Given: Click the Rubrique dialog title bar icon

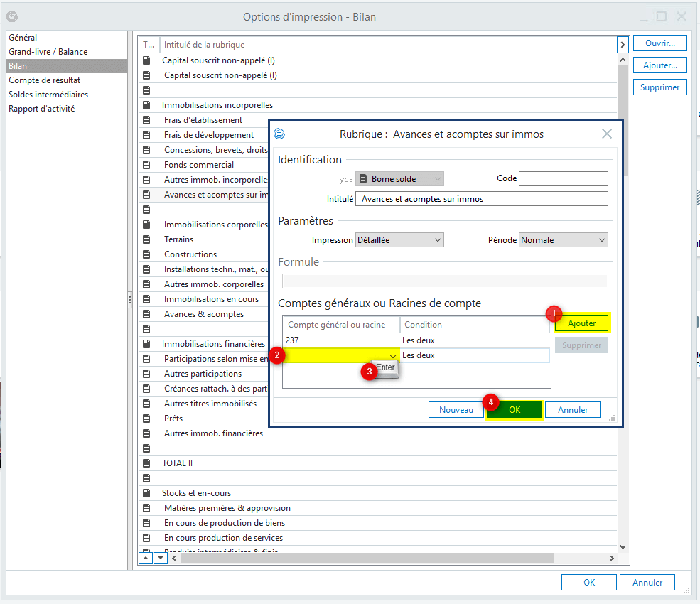Looking at the screenshot, I should [279, 134].
